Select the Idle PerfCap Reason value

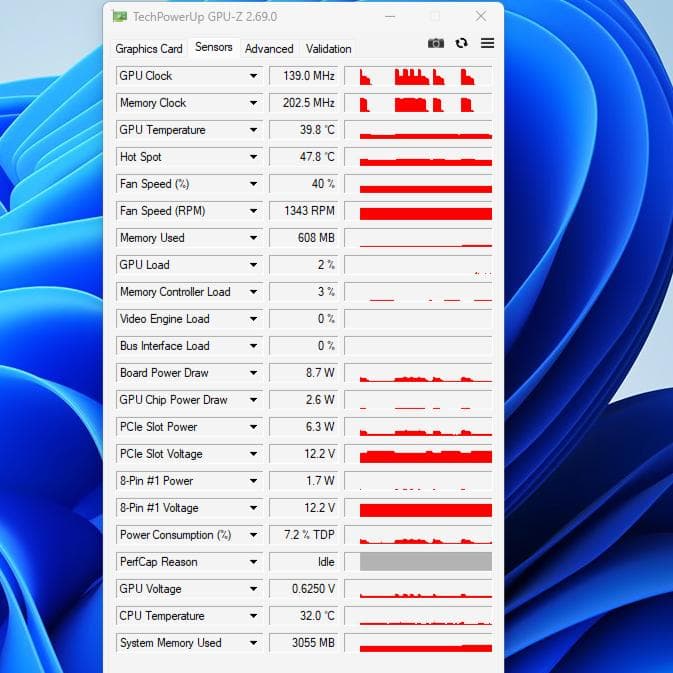(303, 563)
